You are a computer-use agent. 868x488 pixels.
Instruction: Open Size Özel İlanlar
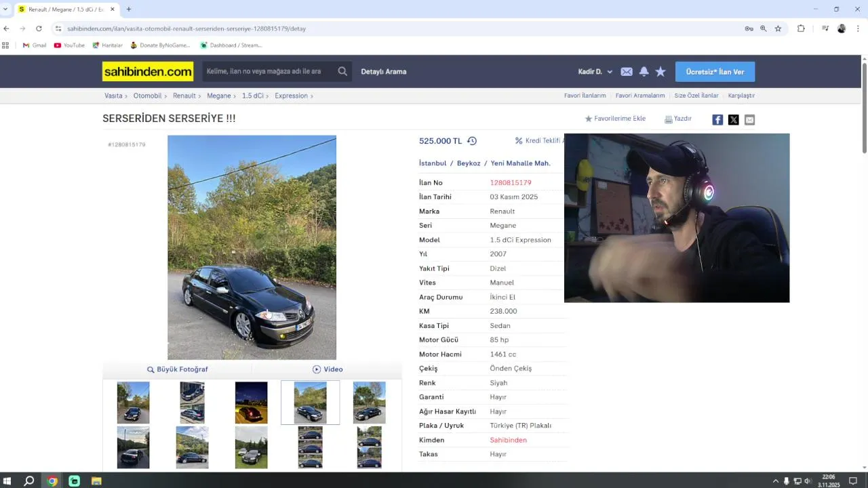click(x=696, y=96)
